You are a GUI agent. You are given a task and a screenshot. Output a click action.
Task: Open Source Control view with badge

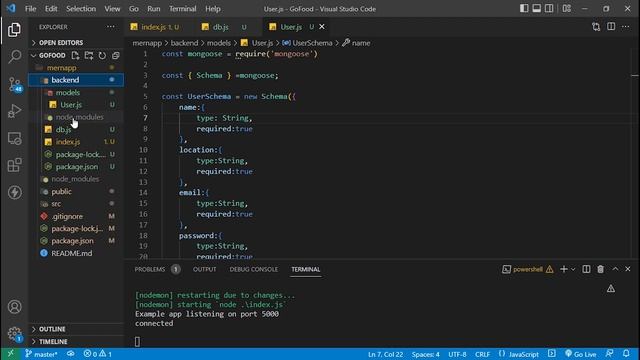tap(15, 84)
